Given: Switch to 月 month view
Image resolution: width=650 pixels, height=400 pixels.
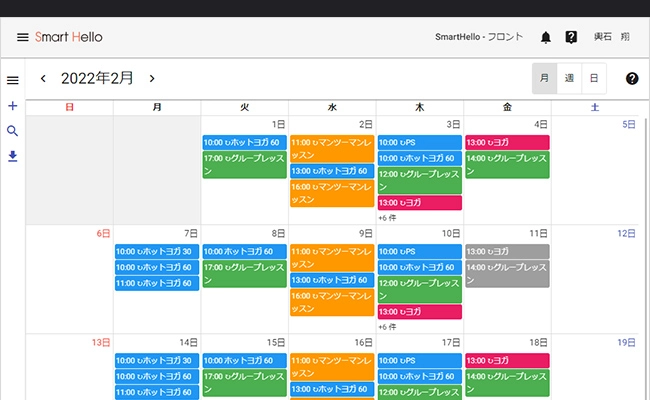Looking at the screenshot, I should (x=544, y=78).
